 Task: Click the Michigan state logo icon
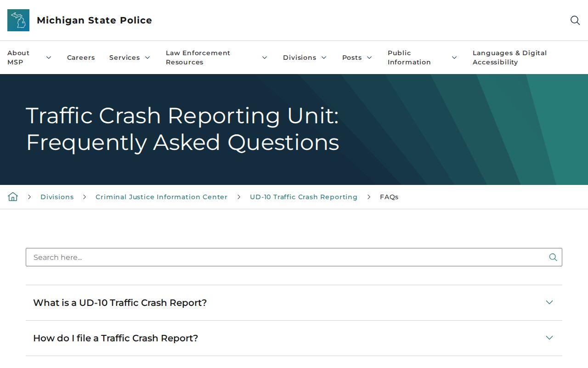click(x=18, y=20)
